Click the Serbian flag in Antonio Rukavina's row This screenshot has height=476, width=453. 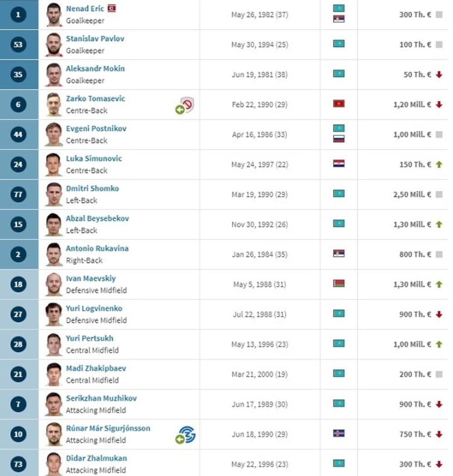click(x=338, y=254)
